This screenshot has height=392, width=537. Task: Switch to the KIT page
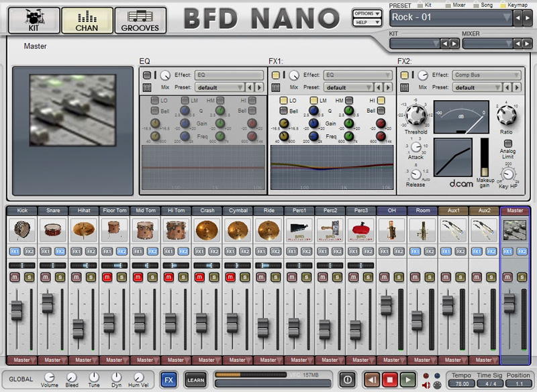coord(34,21)
